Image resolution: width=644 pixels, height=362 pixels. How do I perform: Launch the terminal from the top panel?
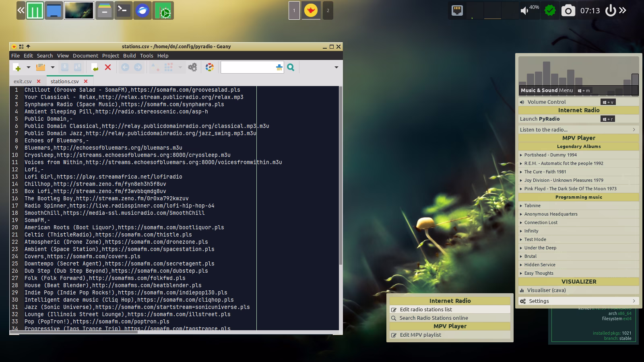pyautogui.click(x=123, y=10)
